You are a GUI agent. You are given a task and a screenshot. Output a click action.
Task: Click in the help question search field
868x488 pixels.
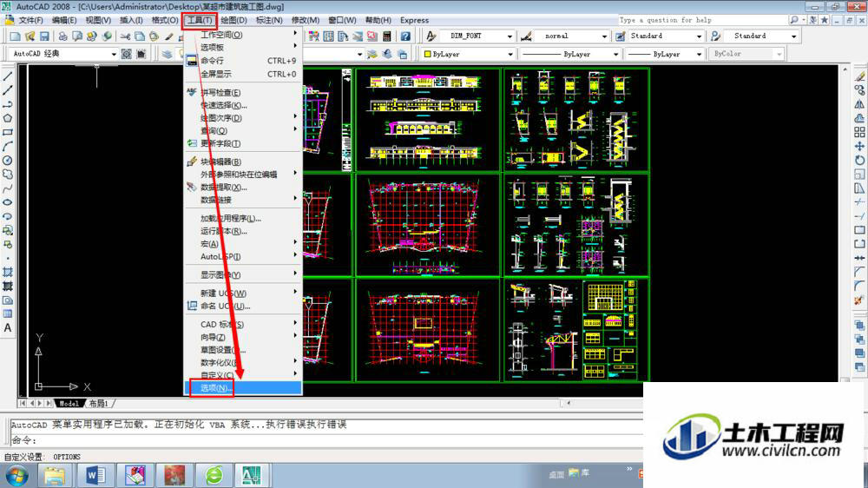[702, 20]
